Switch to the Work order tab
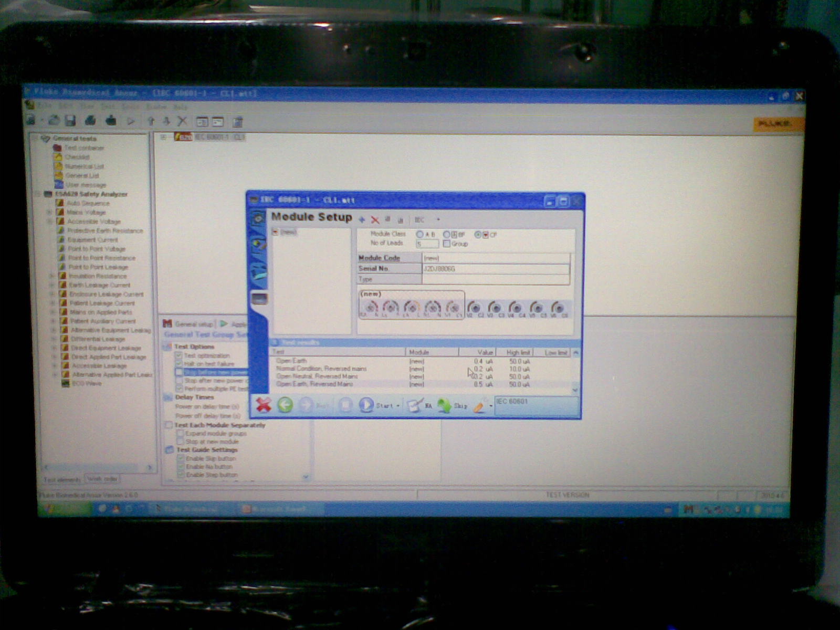840x630 pixels. 103,479
